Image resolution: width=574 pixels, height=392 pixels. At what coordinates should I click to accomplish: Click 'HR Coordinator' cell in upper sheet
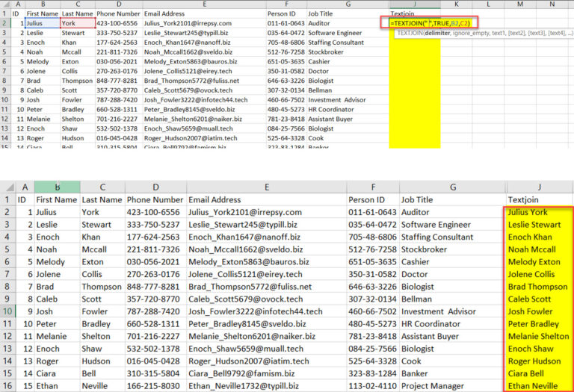pyautogui.click(x=348, y=109)
